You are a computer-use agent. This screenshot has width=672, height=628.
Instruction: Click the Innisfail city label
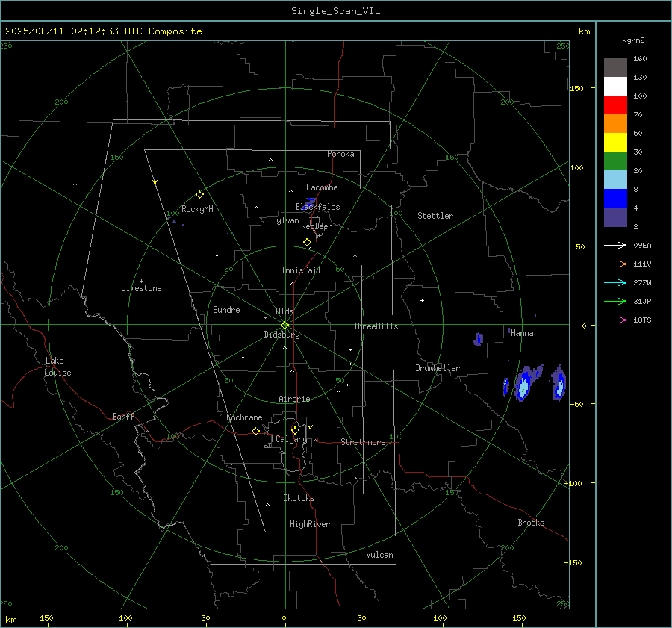pos(301,270)
